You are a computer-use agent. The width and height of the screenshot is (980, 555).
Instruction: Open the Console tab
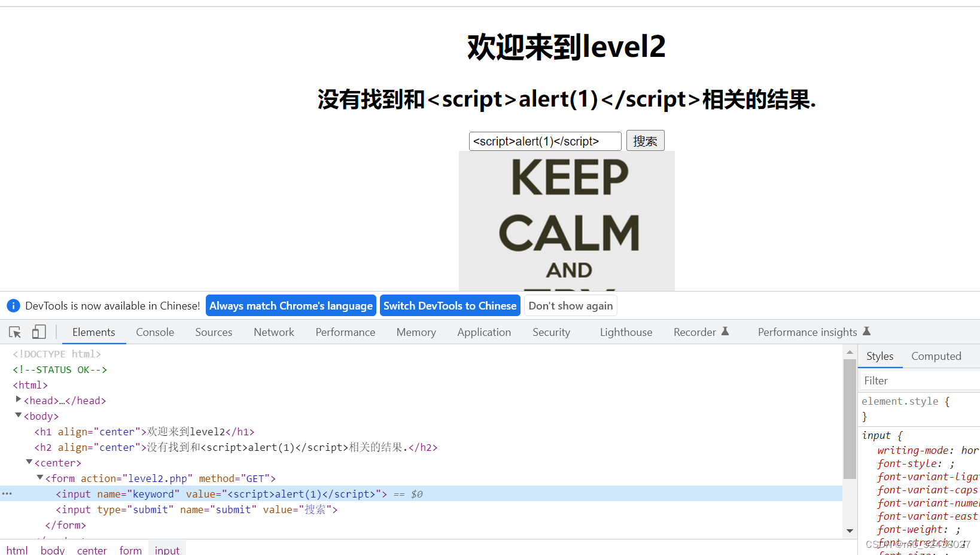click(x=155, y=332)
